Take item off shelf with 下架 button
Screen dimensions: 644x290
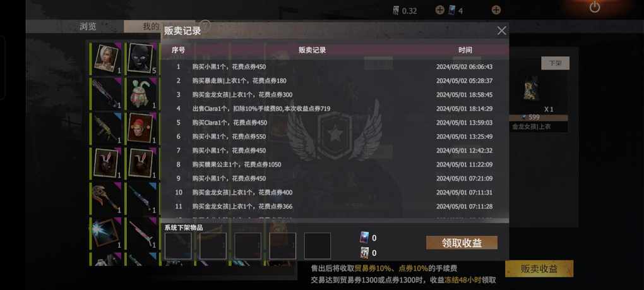(555, 63)
